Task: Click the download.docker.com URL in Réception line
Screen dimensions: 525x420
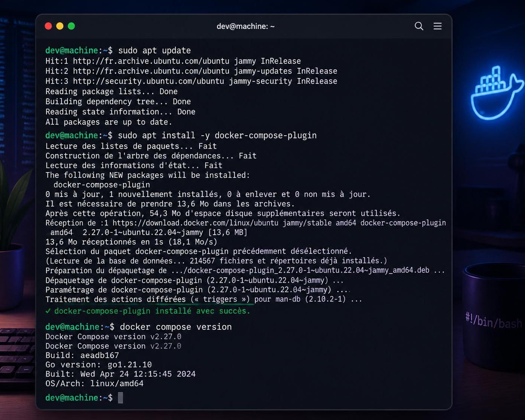Action: (x=195, y=223)
